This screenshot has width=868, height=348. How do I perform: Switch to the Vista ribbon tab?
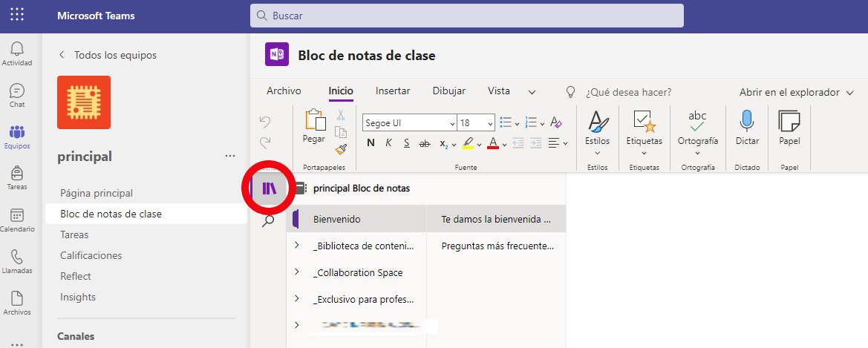(x=499, y=91)
